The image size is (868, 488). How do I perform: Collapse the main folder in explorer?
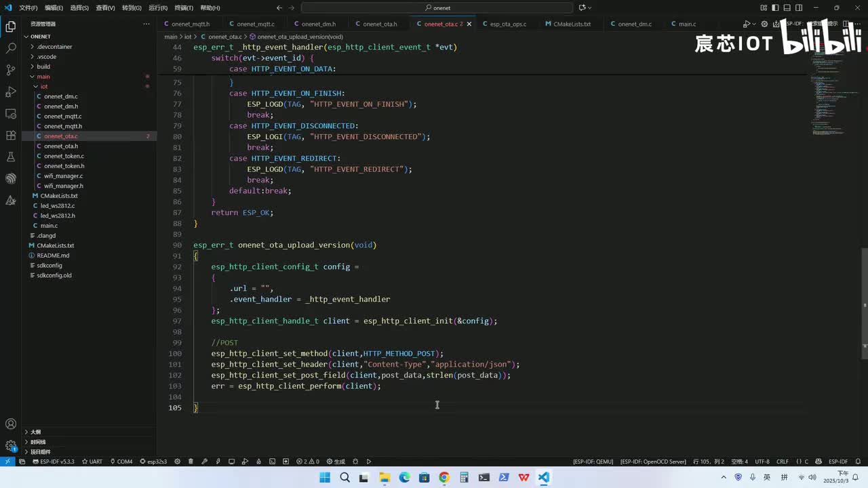(43, 77)
